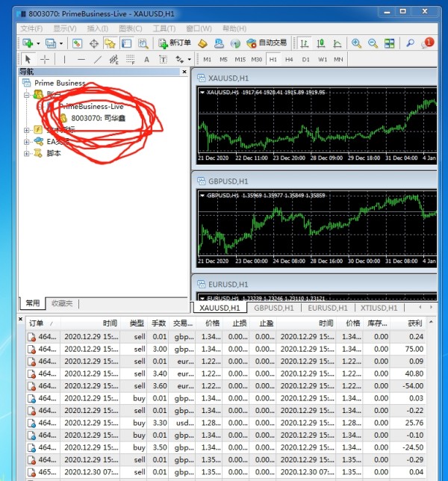448x481 pixels.
Task: Switch timeframe to D1
Action: [x=305, y=60]
